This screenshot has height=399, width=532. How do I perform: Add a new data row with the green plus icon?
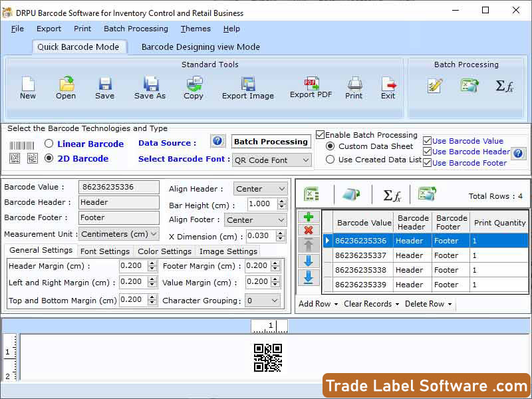click(309, 215)
